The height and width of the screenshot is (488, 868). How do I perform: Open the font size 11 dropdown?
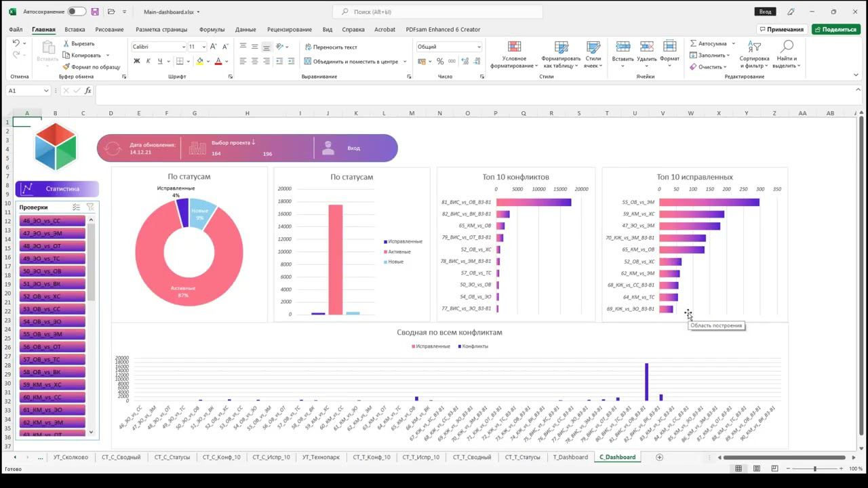pos(203,47)
